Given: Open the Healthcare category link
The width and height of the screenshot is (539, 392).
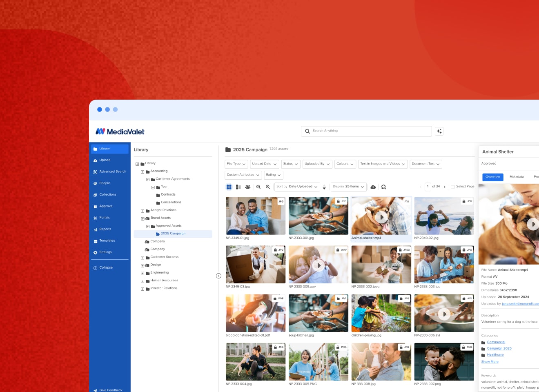Looking at the screenshot, I should pos(495,355).
